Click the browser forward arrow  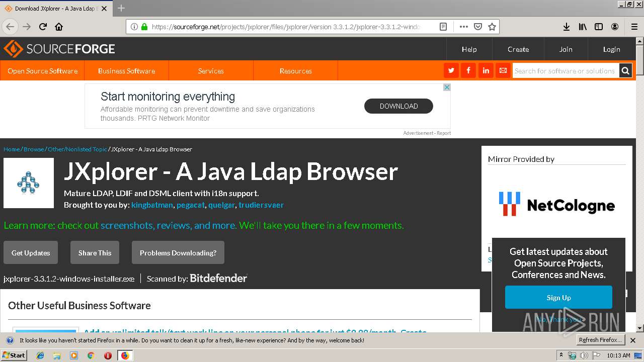point(27,27)
